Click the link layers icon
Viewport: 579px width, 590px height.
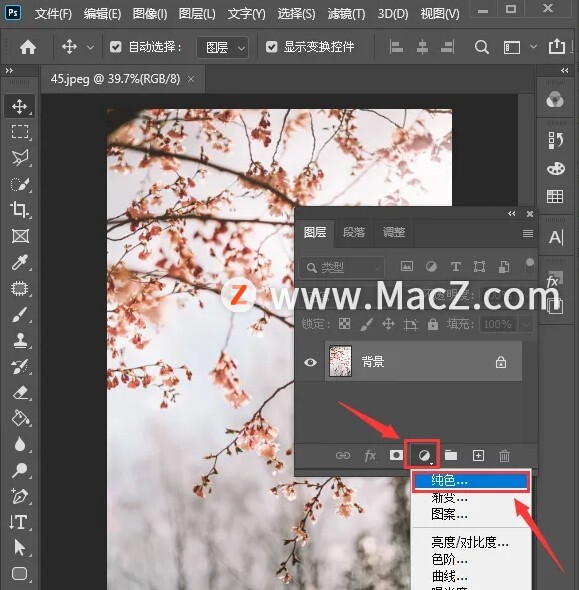tap(343, 456)
